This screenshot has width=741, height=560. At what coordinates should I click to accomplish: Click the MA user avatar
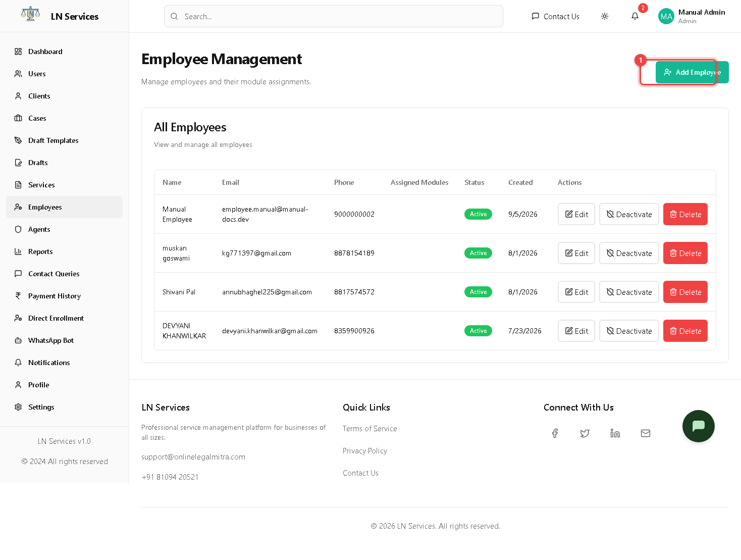coord(666,16)
